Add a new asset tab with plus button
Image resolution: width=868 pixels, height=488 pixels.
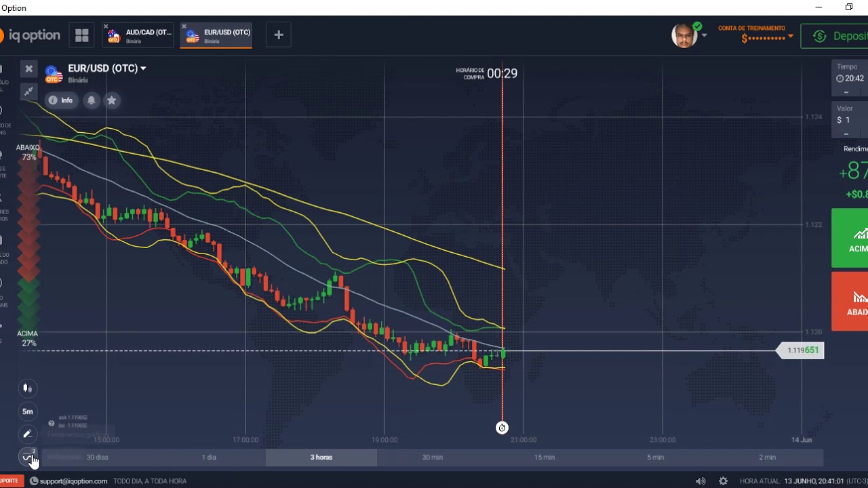(279, 35)
